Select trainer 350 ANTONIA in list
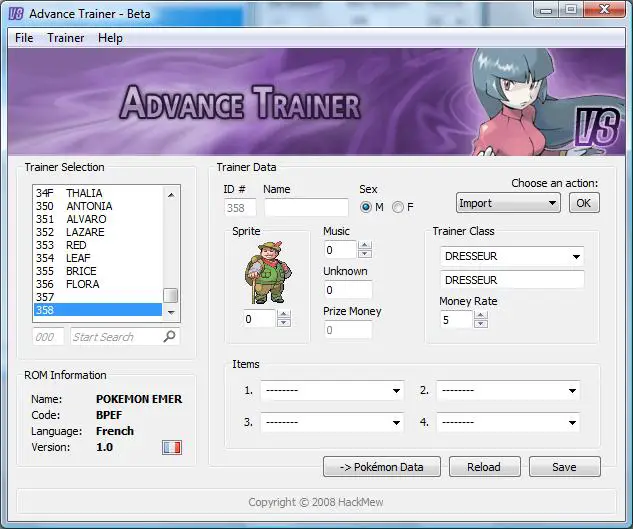633x529 pixels. (x=98, y=206)
